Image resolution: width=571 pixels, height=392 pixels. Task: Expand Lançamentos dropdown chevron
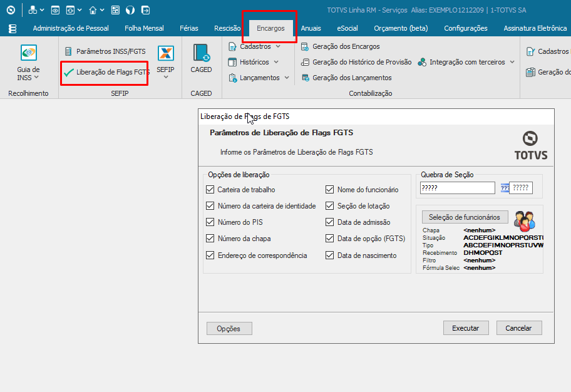pyautogui.click(x=287, y=78)
